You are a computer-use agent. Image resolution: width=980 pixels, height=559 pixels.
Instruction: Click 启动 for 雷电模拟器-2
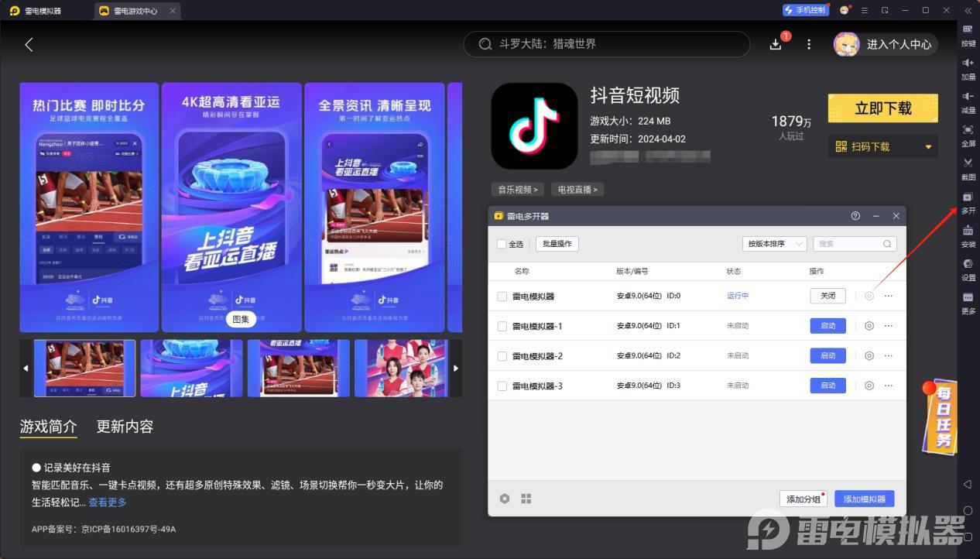point(828,355)
